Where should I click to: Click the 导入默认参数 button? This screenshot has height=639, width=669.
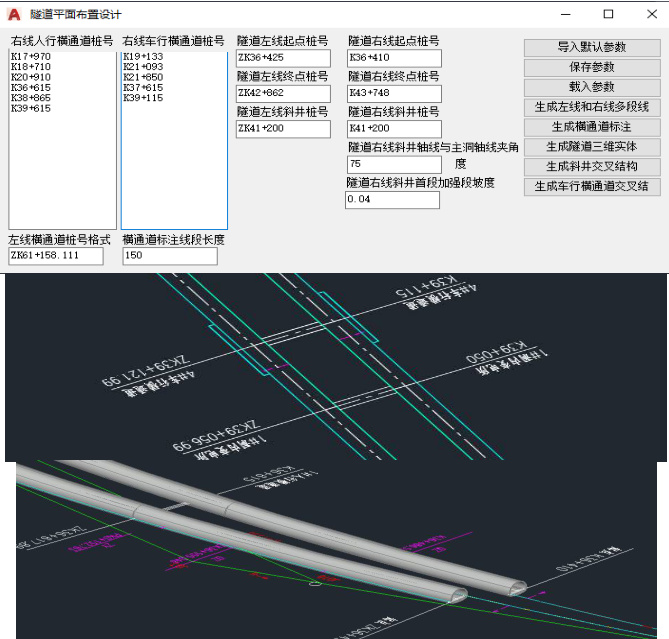[592, 47]
